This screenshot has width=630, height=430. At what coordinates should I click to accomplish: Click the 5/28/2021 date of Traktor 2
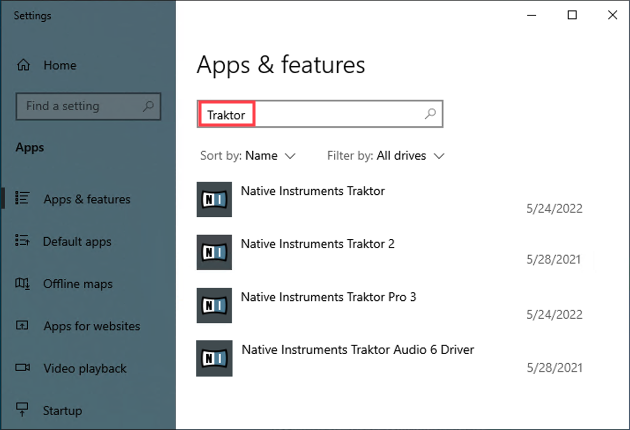[554, 260]
